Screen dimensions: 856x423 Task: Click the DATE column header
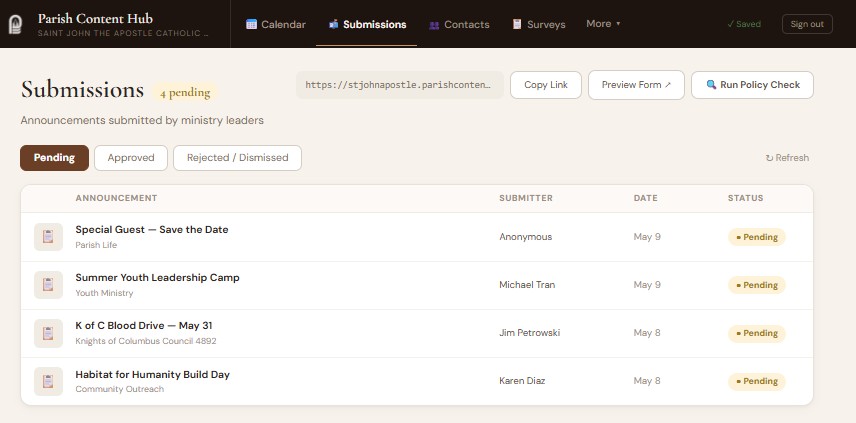coord(645,198)
